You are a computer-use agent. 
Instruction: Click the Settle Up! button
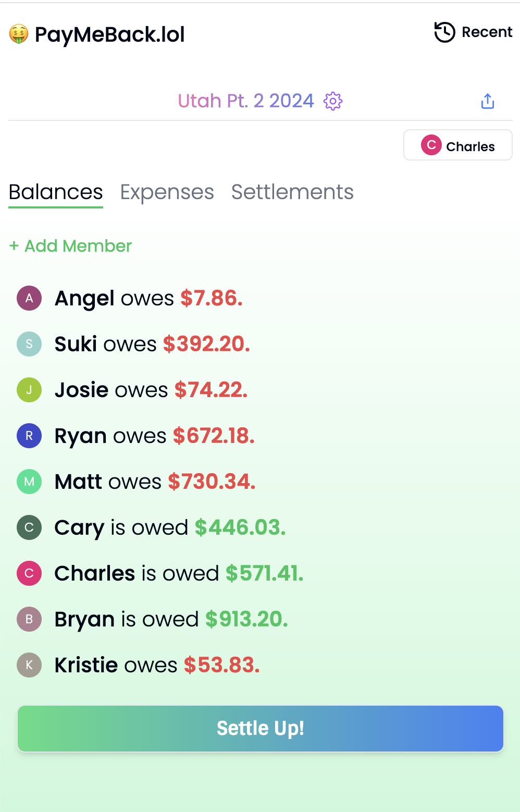click(261, 729)
